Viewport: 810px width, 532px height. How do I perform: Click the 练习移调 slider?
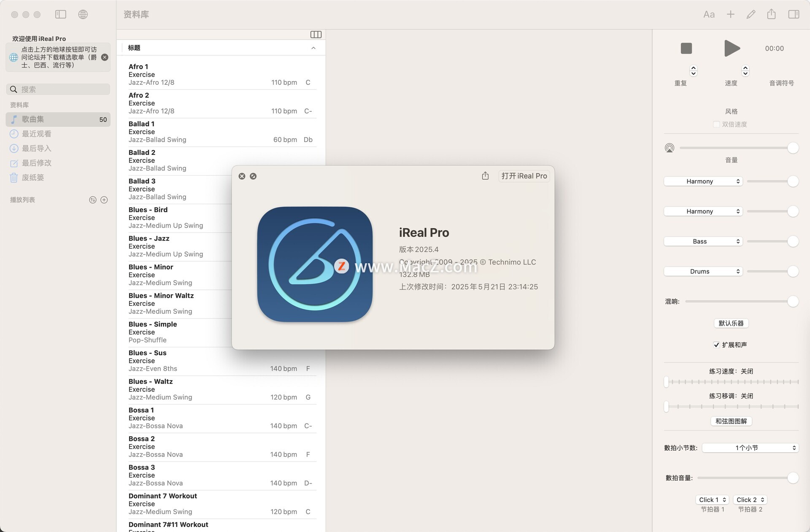coord(731,407)
